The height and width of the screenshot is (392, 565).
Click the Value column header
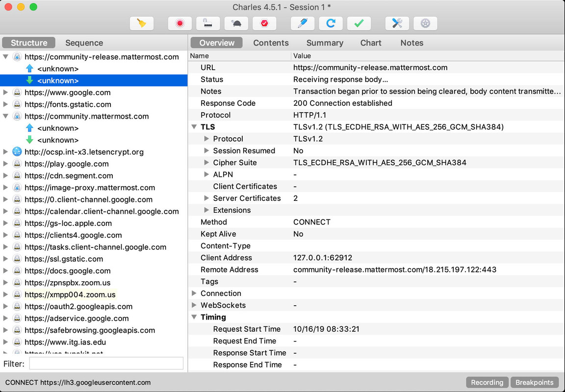[428, 56]
